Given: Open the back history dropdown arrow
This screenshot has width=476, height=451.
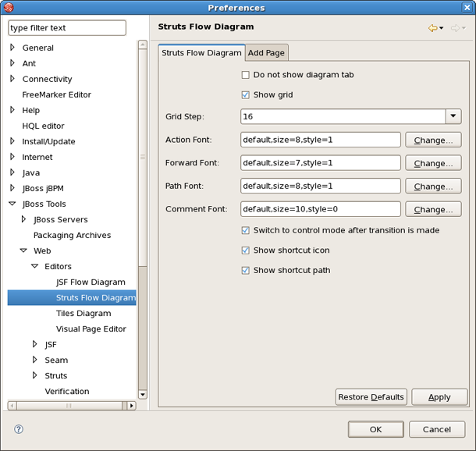Looking at the screenshot, I should pyautogui.click(x=442, y=29).
